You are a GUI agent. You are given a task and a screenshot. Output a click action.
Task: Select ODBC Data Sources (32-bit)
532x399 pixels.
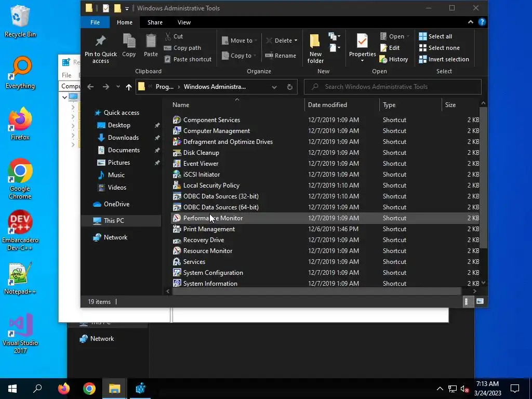point(325,196)
